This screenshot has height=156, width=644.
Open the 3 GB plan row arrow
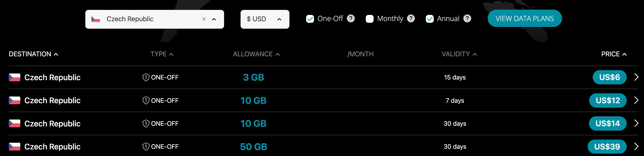pyautogui.click(x=636, y=77)
